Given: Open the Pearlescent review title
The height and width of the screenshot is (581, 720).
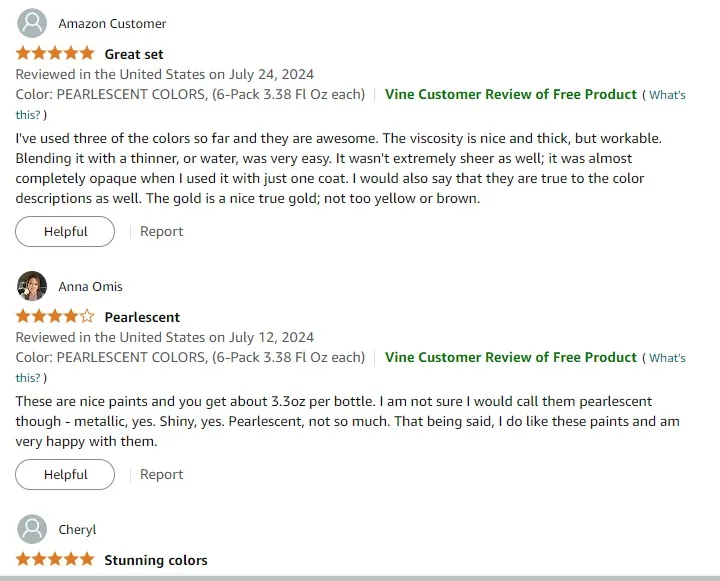Looking at the screenshot, I should [x=142, y=317].
